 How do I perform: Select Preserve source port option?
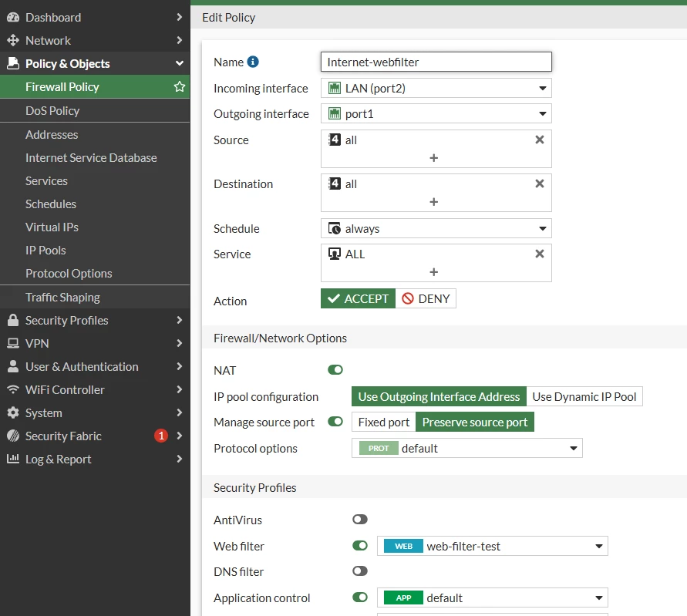click(x=475, y=422)
